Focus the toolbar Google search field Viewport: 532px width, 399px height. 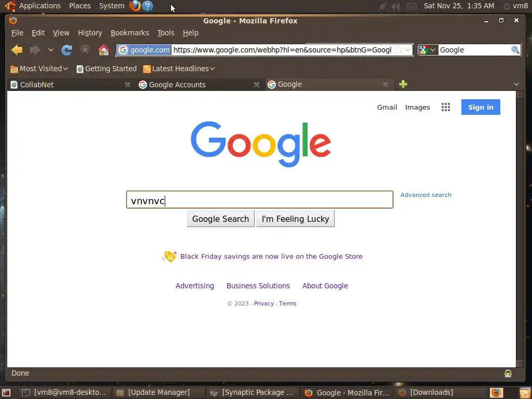tap(474, 50)
